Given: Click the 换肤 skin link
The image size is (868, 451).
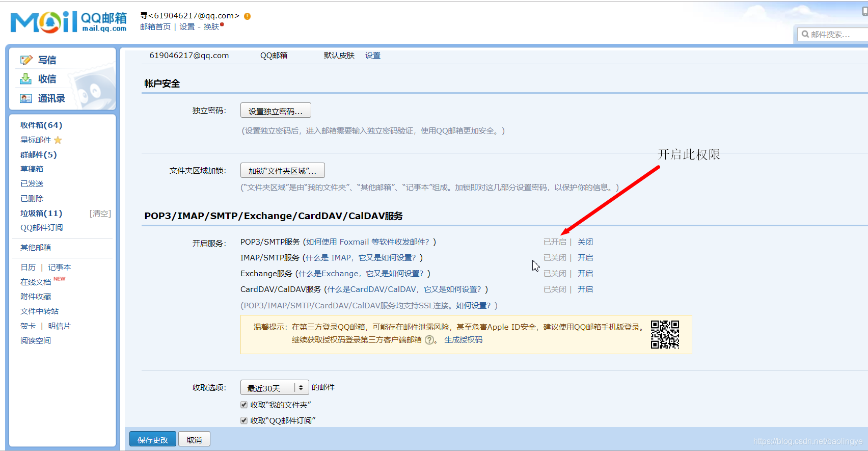Looking at the screenshot, I should coord(211,27).
